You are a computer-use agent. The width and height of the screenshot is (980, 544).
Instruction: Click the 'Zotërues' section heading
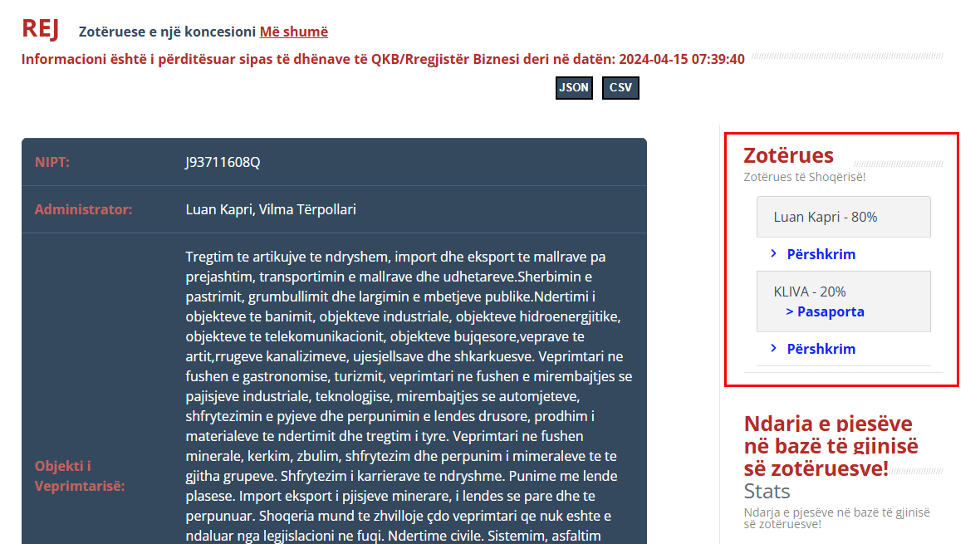[788, 155]
